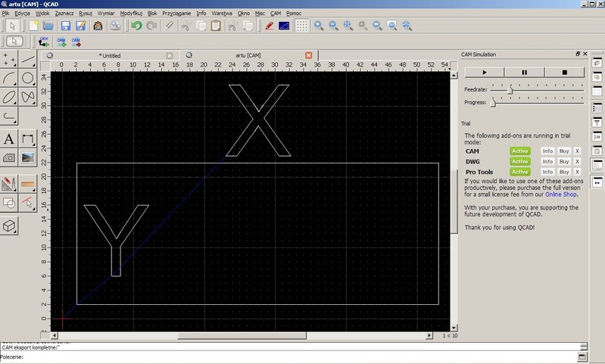The width and height of the screenshot is (605, 364).
Task: Open the Polyline tools flyout
Action: tap(9, 116)
